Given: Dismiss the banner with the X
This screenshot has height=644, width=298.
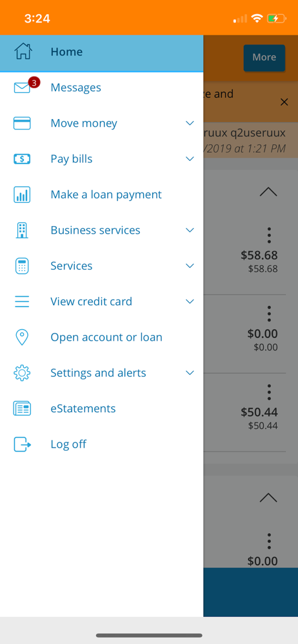Looking at the screenshot, I should pos(284,102).
